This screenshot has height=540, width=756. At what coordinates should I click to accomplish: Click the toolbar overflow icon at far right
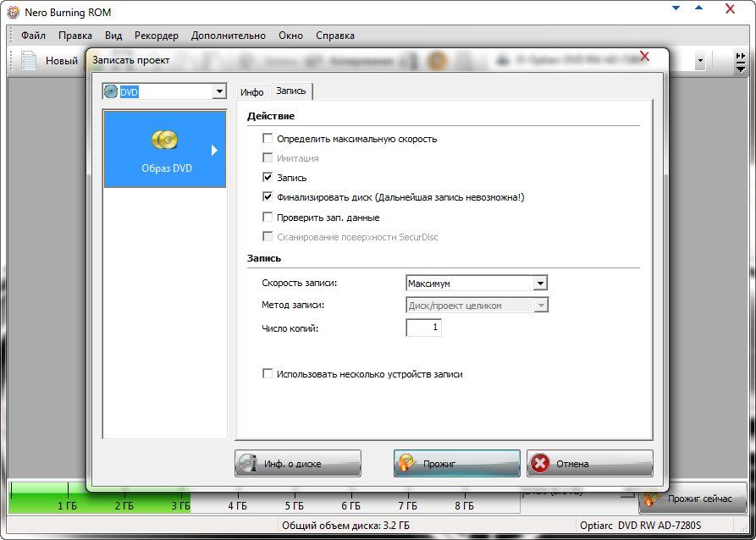pos(742,61)
